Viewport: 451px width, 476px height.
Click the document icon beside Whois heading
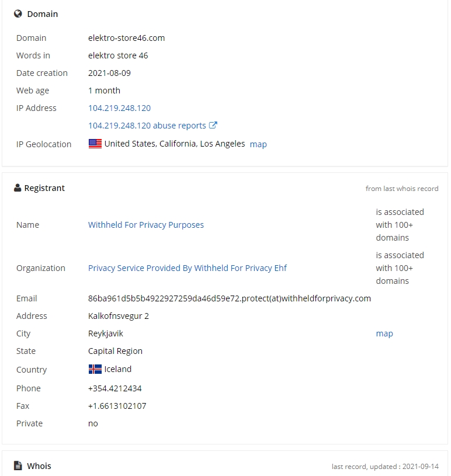point(18,465)
